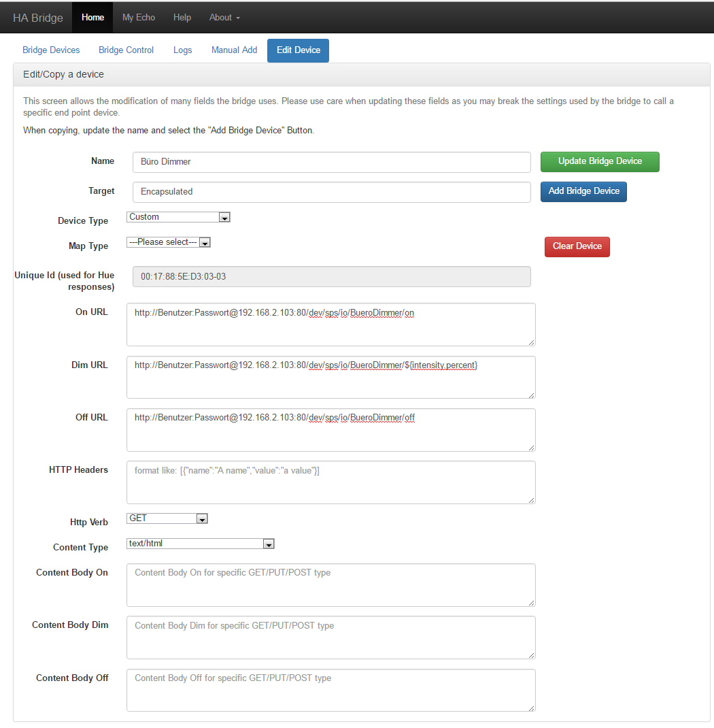Select the Edit Device tab

pos(299,50)
